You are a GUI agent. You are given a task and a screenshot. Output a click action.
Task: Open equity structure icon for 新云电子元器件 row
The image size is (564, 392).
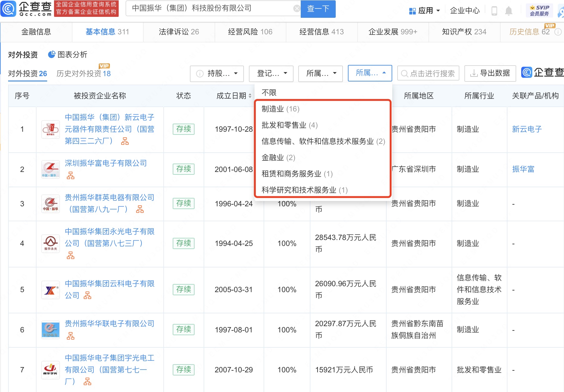pyautogui.click(x=125, y=141)
